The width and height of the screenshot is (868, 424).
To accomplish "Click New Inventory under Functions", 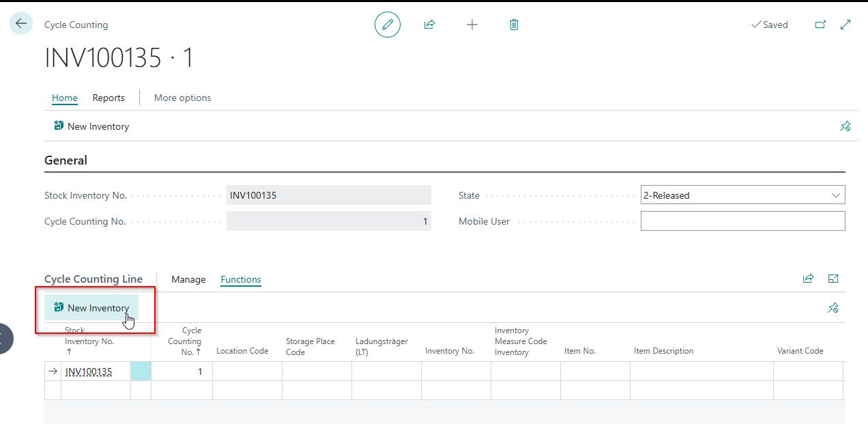I will click(x=91, y=308).
